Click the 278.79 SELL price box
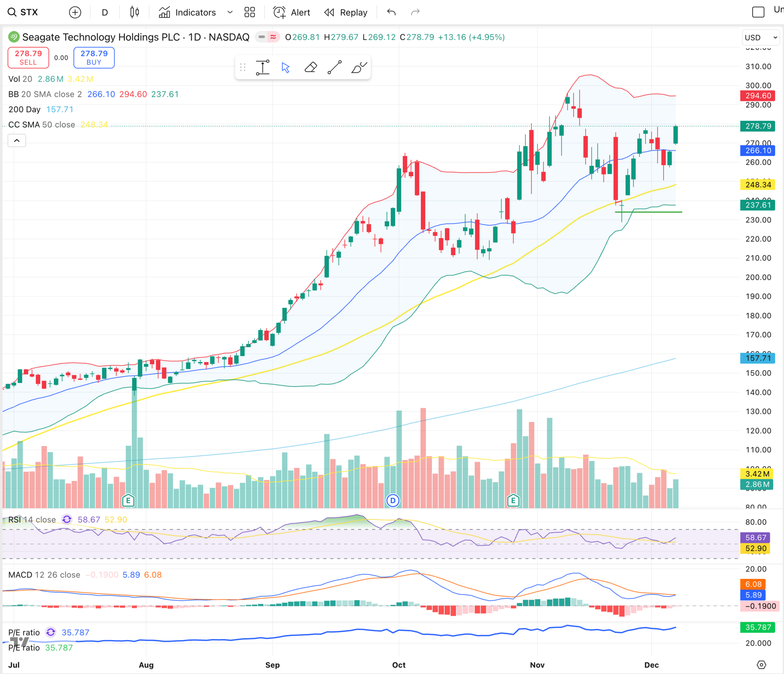This screenshot has height=674, width=784. click(x=28, y=58)
